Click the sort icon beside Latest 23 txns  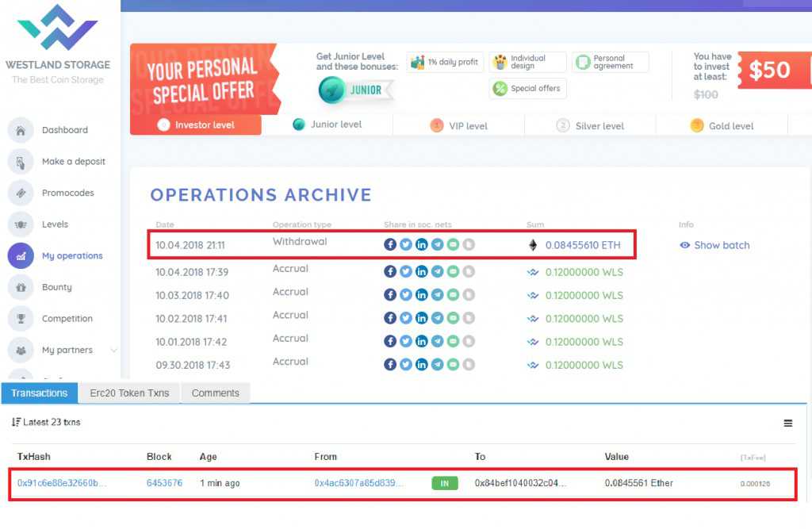tap(16, 422)
